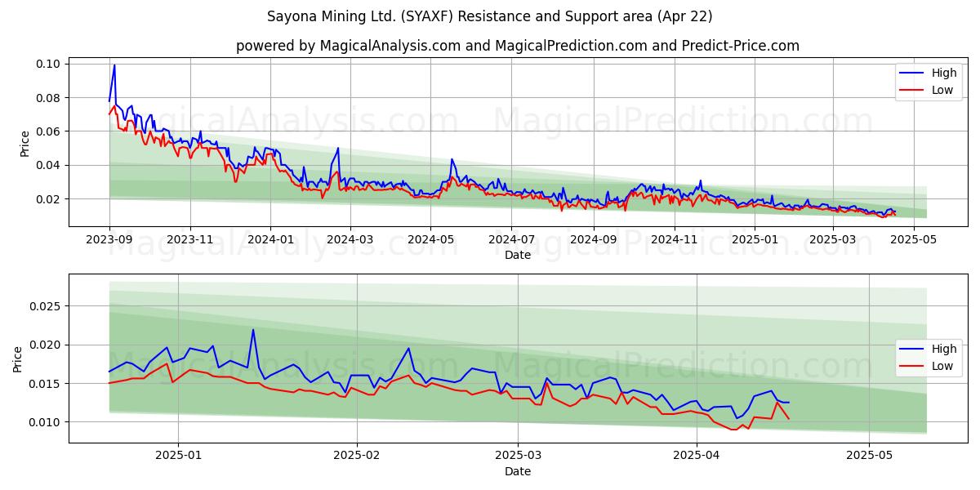The image size is (980, 490).
Task: Click the '0.025' tick label in bottom chart
Action: [46, 306]
